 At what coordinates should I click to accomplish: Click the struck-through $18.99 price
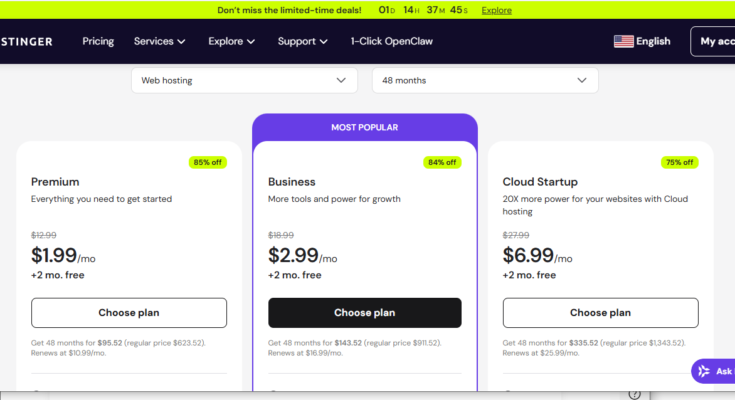pyautogui.click(x=281, y=235)
